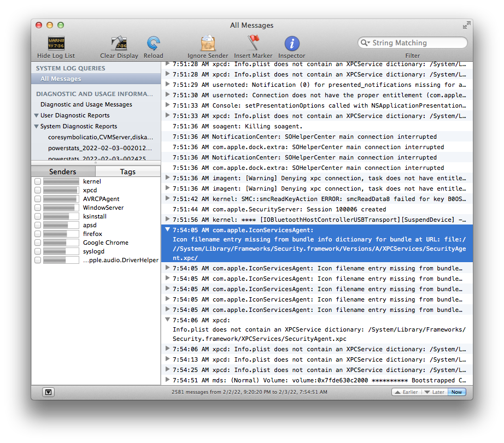Image resolution: width=504 pixels, height=443 pixels.
Task: Select the Clear Display icon
Action: pyautogui.click(x=119, y=43)
